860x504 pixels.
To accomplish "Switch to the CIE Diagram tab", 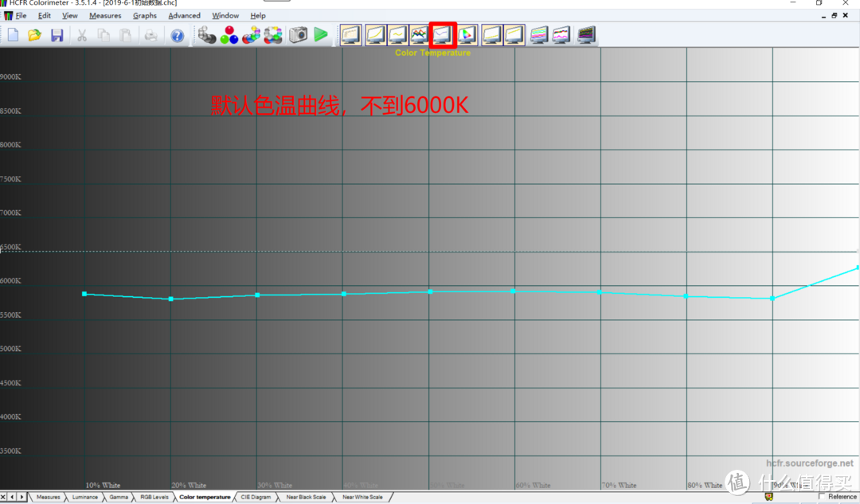I will coord(256,497).
